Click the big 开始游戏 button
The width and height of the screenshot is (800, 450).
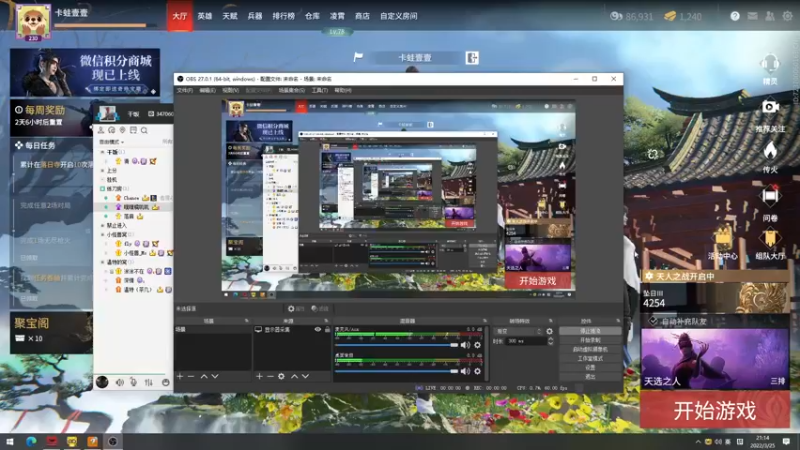pyautogui.click(x=715, y=410)
